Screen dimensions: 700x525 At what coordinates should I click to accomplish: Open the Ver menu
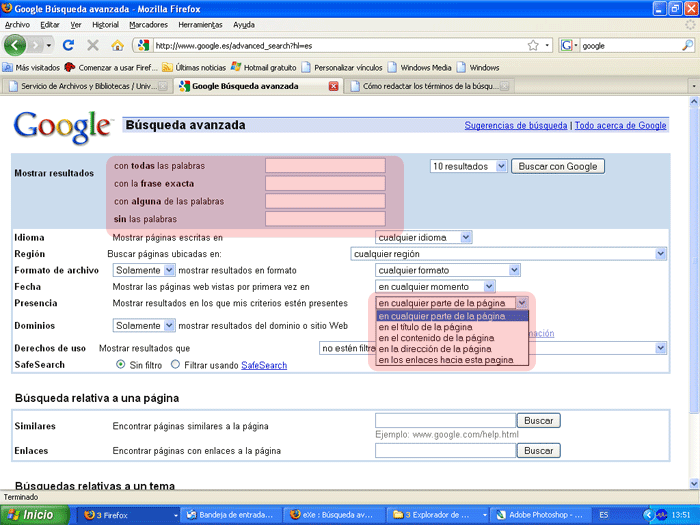pos(76,25)
